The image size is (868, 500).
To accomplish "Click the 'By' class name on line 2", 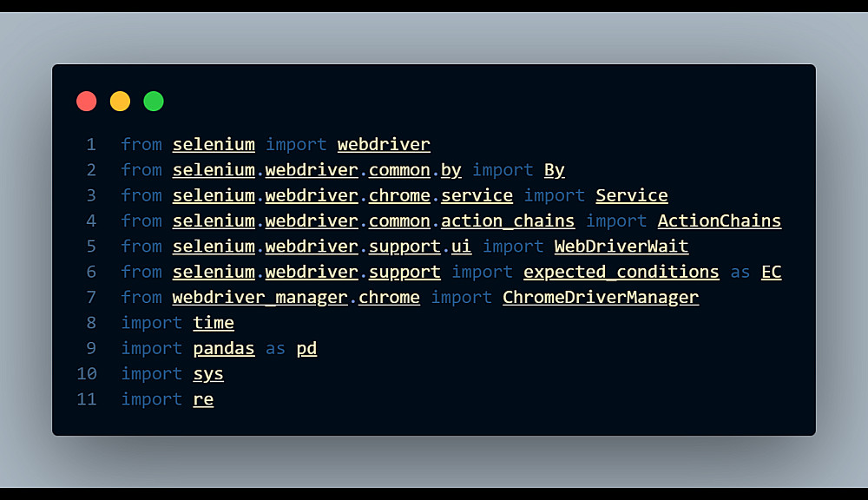I will (554, 170).
